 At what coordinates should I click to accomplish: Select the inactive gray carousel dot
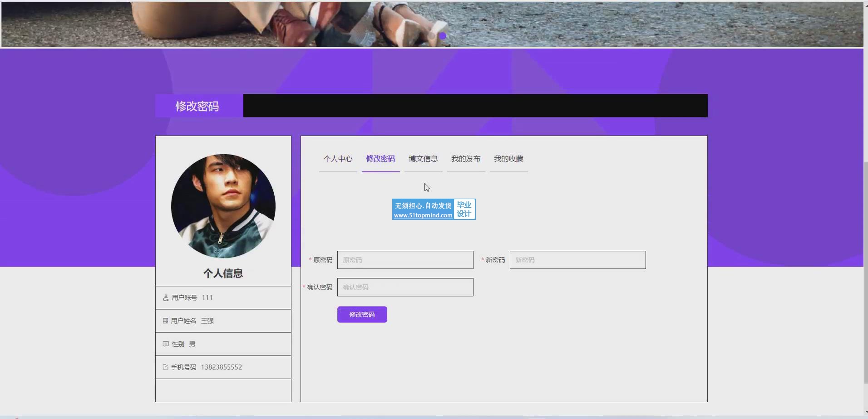432,36
